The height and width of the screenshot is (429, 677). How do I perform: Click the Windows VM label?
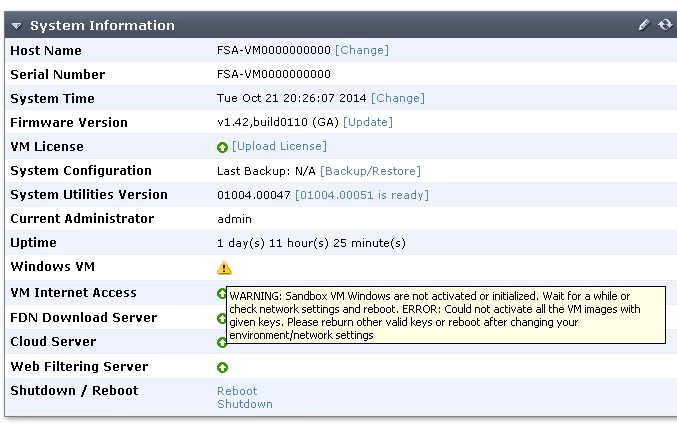(53, 266)
